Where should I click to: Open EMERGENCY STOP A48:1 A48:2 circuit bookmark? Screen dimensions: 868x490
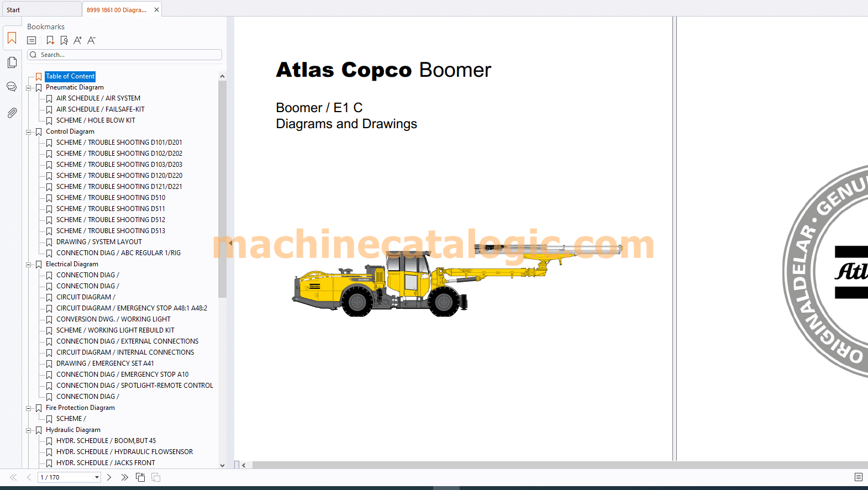(x=131, y=308)
